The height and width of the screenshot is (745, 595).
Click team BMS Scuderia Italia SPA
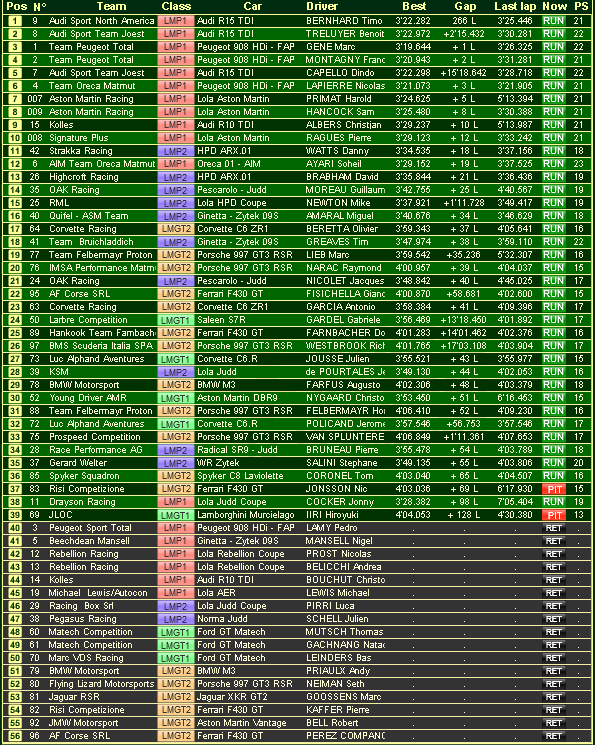[x=101, y=346]
